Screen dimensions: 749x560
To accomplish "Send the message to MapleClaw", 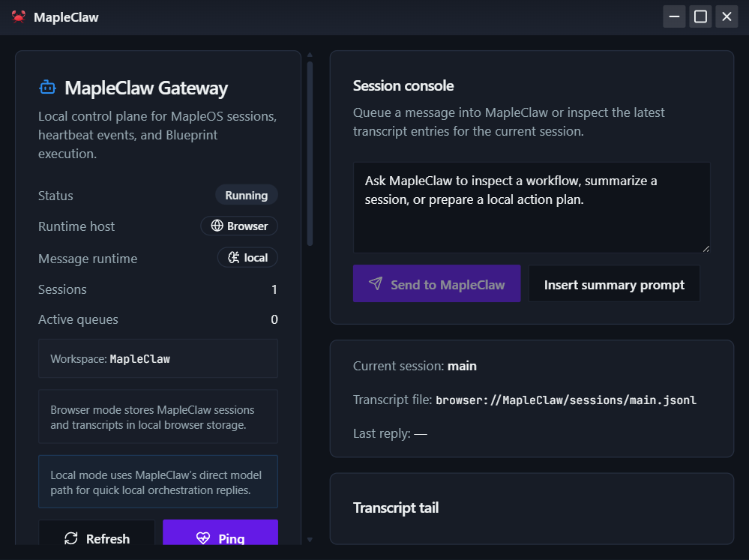I will pyautogui.click(x=436, y=283).
